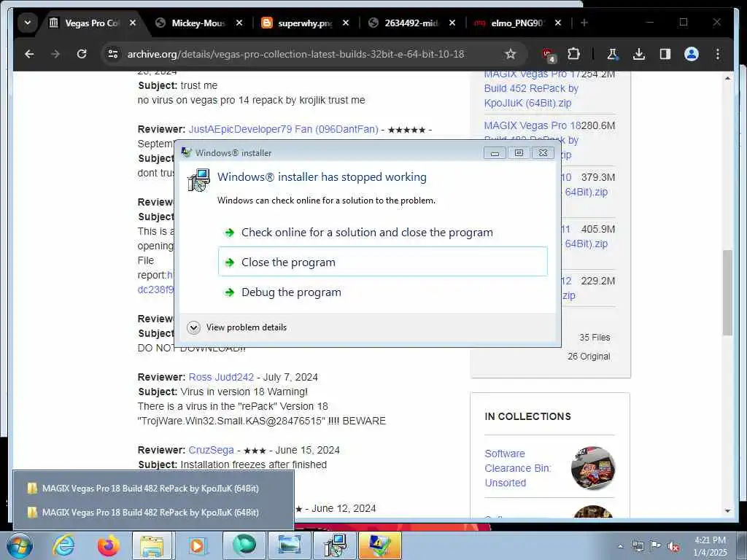
Task: Switch to the Mickey-Mouse tab
Action: pyautogui.click(x=198, y=23)
